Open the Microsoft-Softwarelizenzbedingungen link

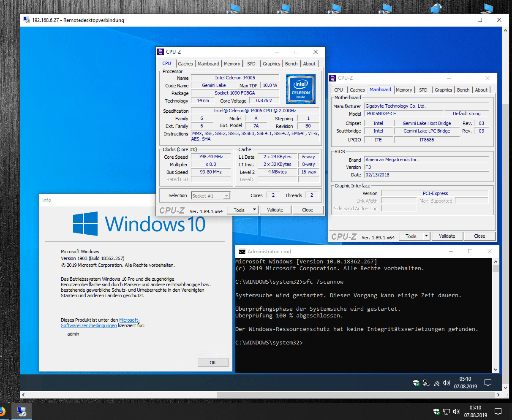101,323
